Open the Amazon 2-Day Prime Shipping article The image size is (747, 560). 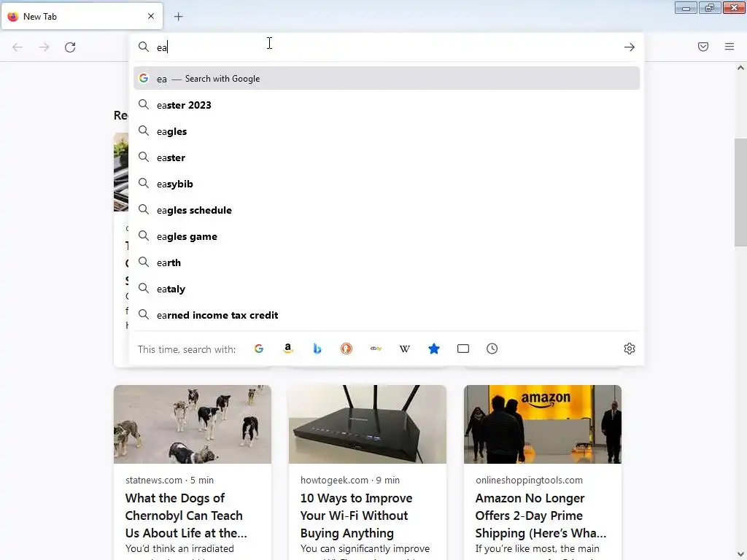(541, 516)
